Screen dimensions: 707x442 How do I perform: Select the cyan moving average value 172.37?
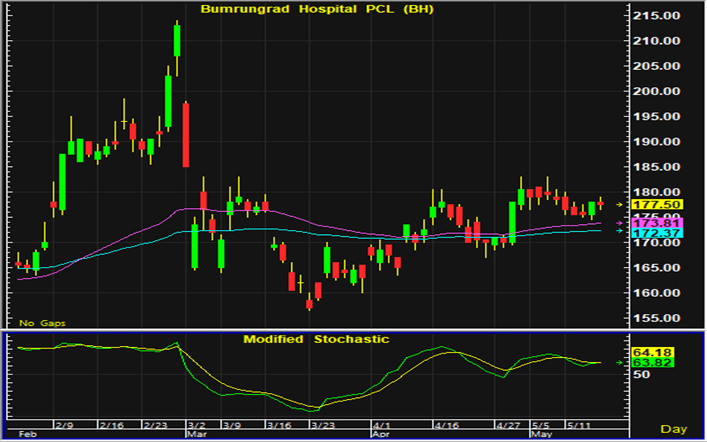[657, 233]
